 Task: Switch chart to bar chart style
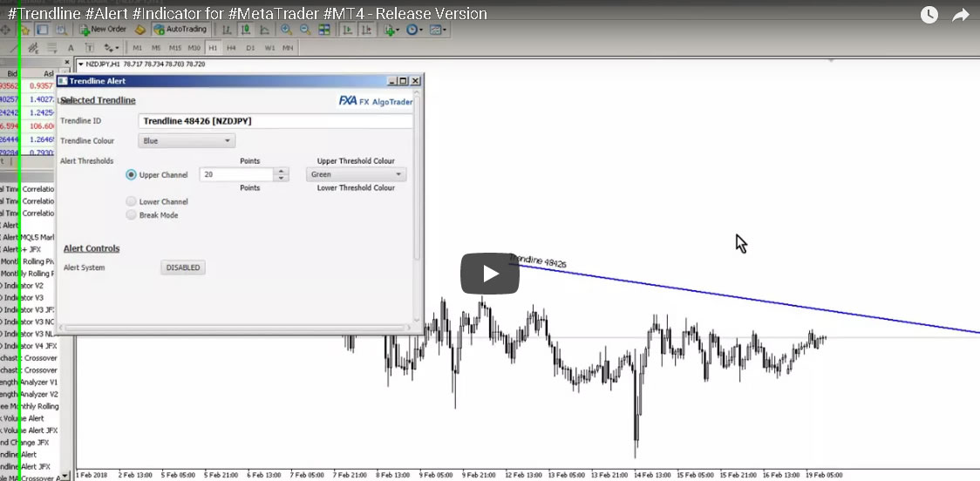[x=227, y=30]
